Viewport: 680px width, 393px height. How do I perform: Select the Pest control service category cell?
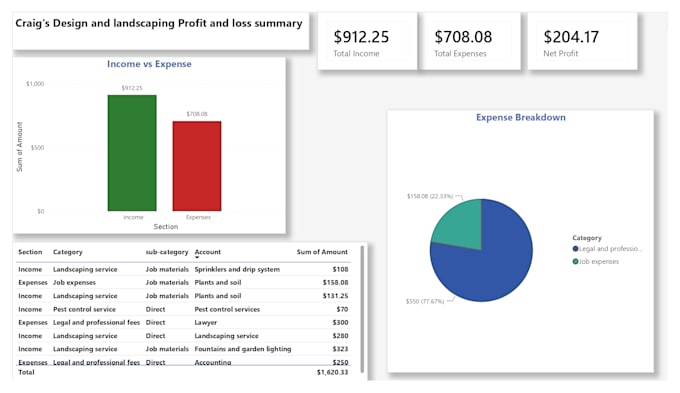click(84, 309)
